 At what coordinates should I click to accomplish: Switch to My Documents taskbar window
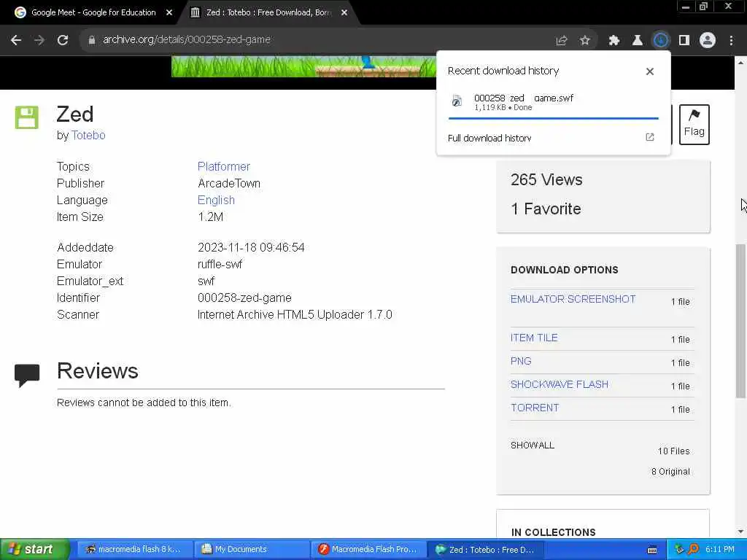251,550
